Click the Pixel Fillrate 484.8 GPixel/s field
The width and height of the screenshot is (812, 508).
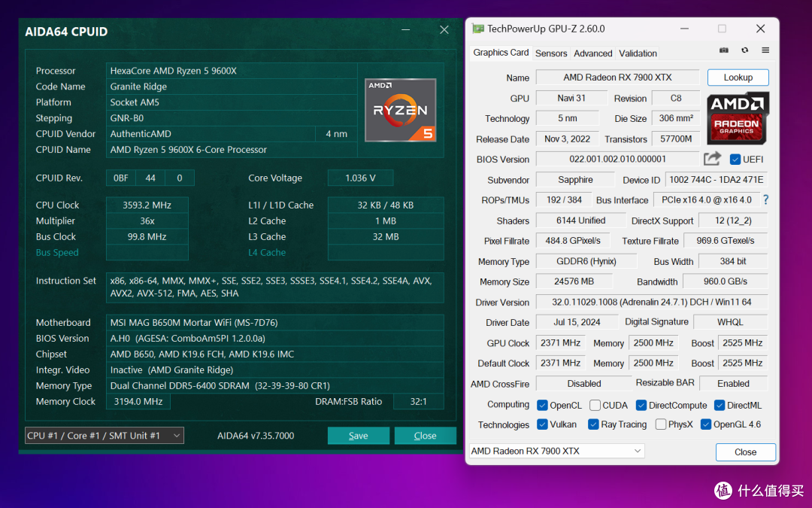(573, 241)
